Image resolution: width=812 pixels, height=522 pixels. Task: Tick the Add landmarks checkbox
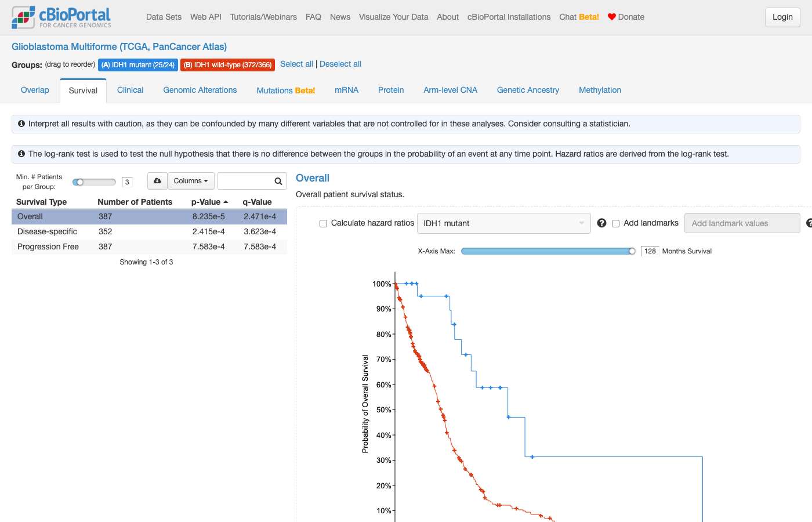[x=616, y=223]
